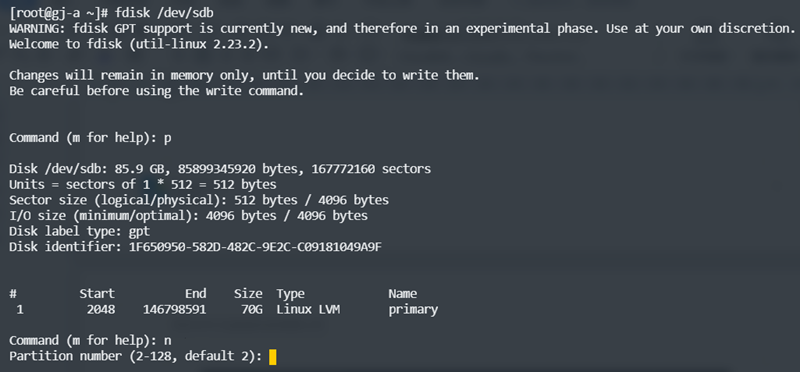
Task: Click the 'Start' column header
Action: pos(97,294)
